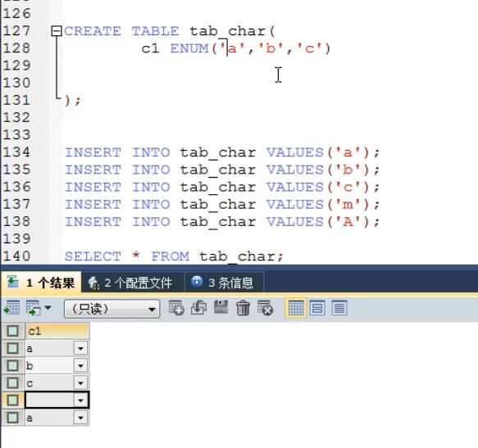Open enum dropdown arrow in row c

[x=80, y=382]
